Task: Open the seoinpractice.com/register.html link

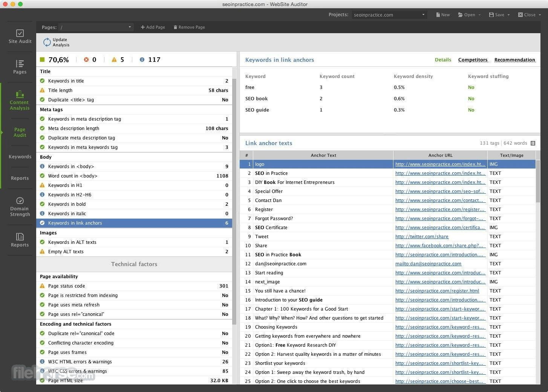Action: (x=437, y=291)
